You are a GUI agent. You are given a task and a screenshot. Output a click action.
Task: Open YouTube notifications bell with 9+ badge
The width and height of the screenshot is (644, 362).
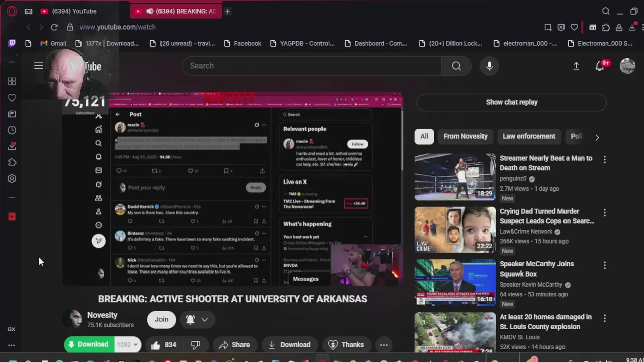tap(600, 66)
